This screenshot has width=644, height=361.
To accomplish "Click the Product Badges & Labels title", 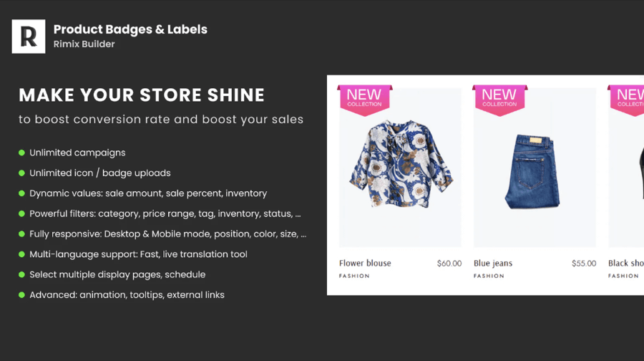I will pos(130,29).
